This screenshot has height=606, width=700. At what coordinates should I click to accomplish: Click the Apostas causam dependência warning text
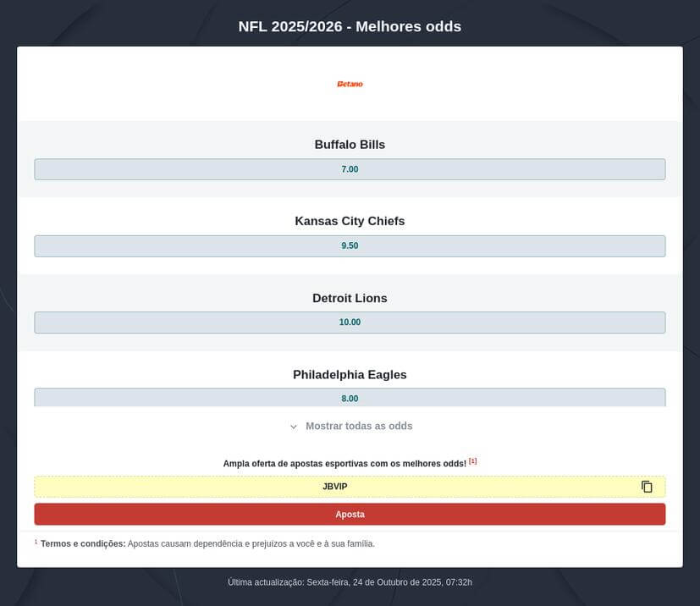click(251, 544)
